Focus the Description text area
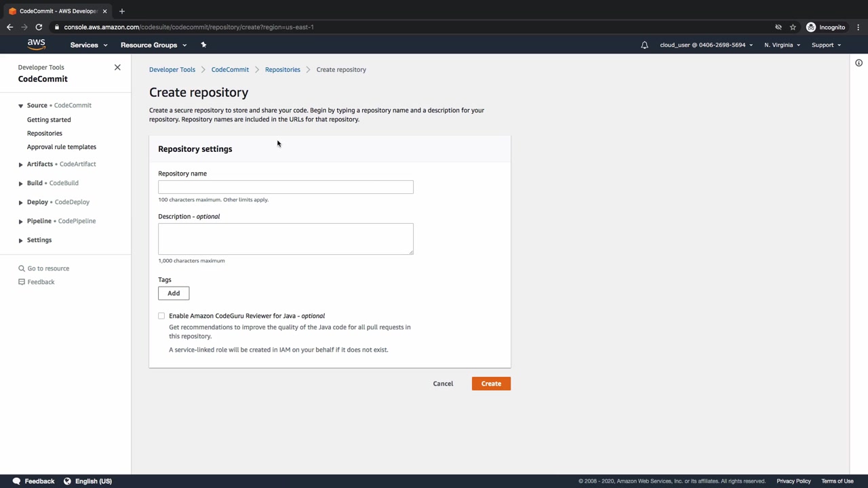Image resolution: width=868 pixels, height=488 pixels. (285, 239)
